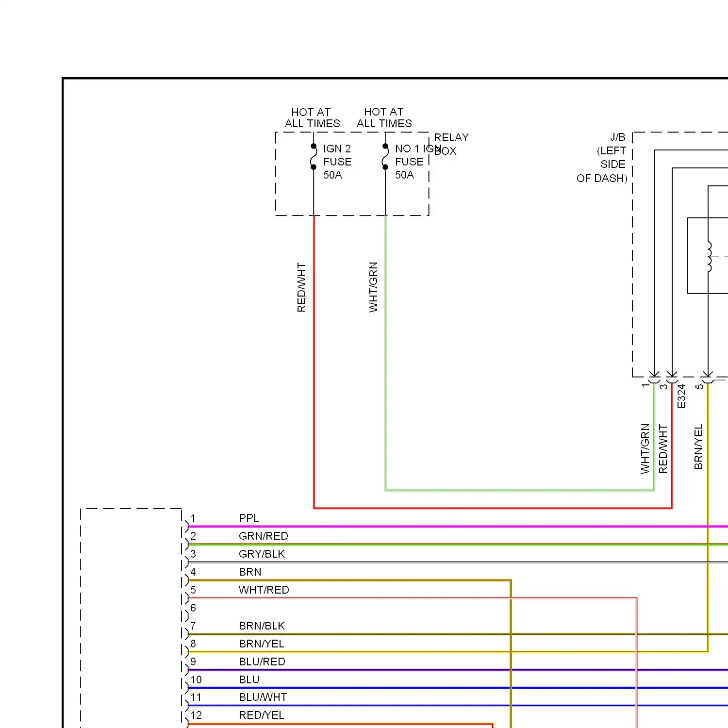Select the BLU/WHT wire label
This screenshot has height=728, width=728.
pyautogui.click(x=263, y=697)
